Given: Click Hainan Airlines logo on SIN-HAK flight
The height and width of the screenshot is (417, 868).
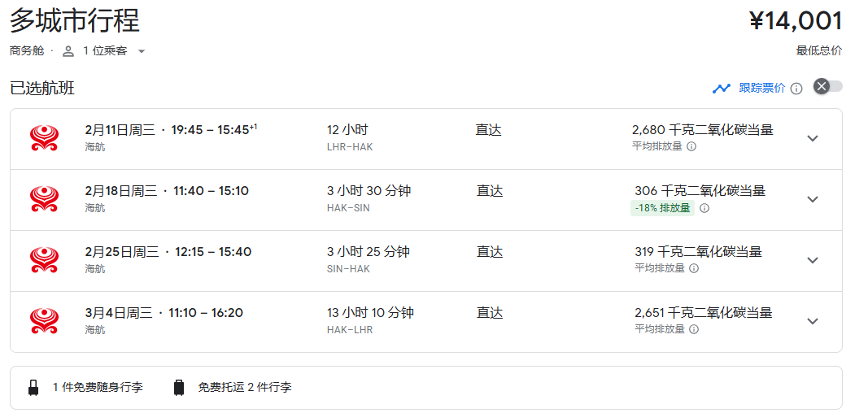Looking at the screenshot, I should point(44,260).
